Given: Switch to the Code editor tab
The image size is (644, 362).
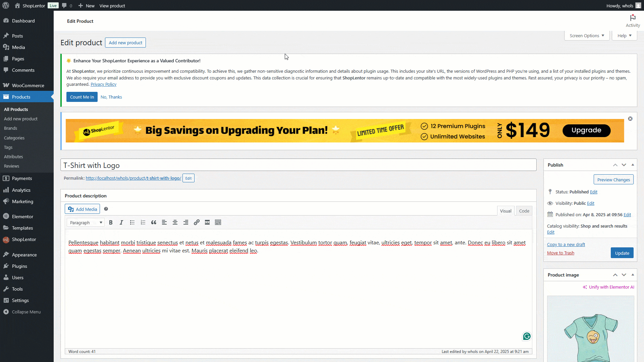Looking at the screenshot, I should [x=524, y=211].
